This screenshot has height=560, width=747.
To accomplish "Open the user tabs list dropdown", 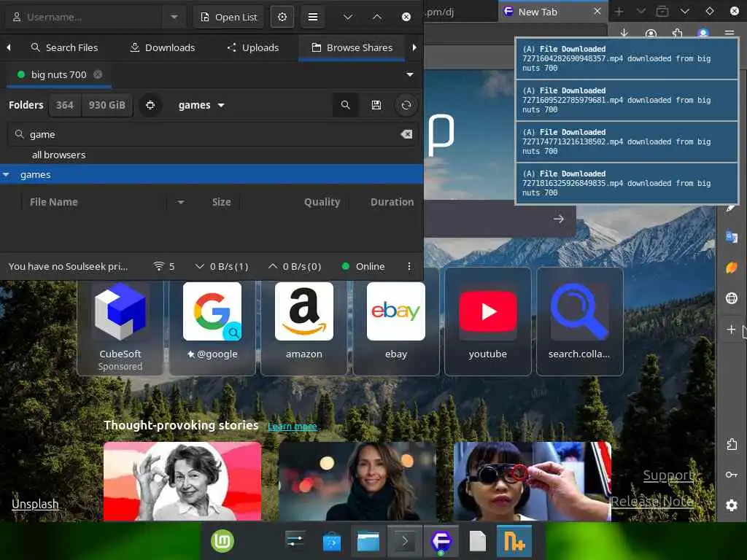I will pos(410,75).
